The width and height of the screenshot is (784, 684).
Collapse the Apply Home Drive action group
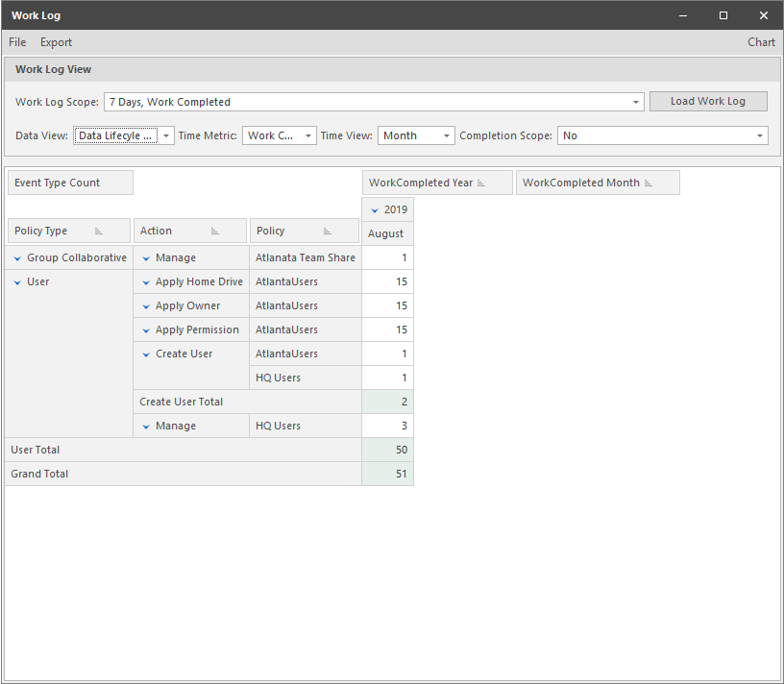(x=144, y=281)
